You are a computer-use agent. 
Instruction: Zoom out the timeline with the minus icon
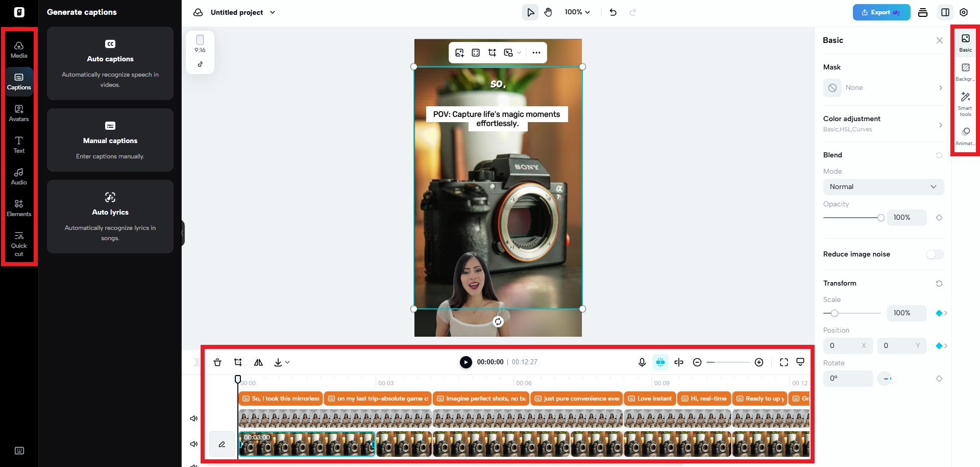tap(697, 362)
